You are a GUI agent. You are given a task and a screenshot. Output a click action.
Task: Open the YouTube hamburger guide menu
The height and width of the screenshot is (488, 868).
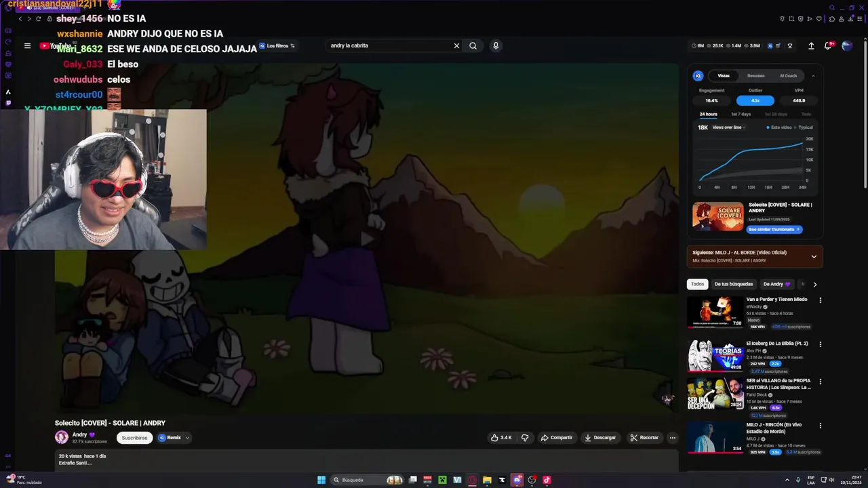click(27, 46)
